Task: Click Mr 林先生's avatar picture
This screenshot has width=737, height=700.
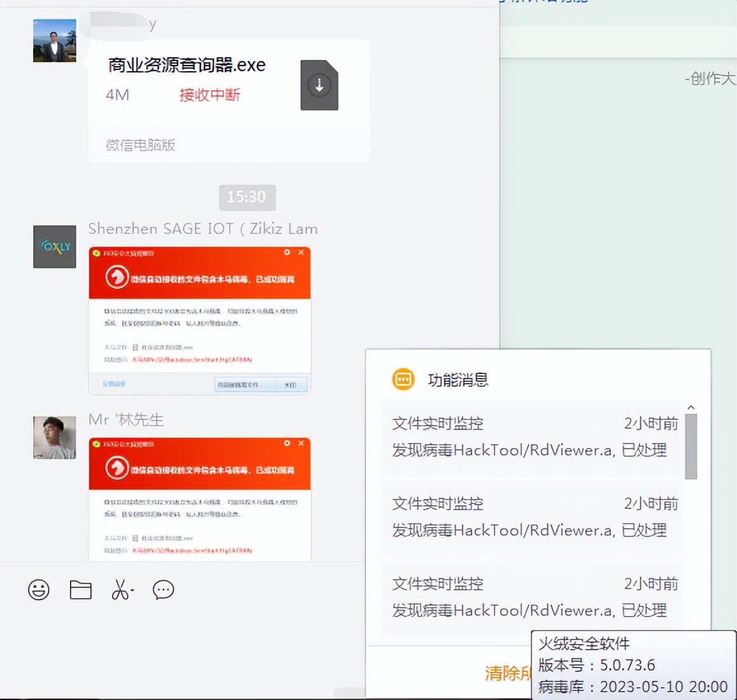Action: [x=54, y=437]
